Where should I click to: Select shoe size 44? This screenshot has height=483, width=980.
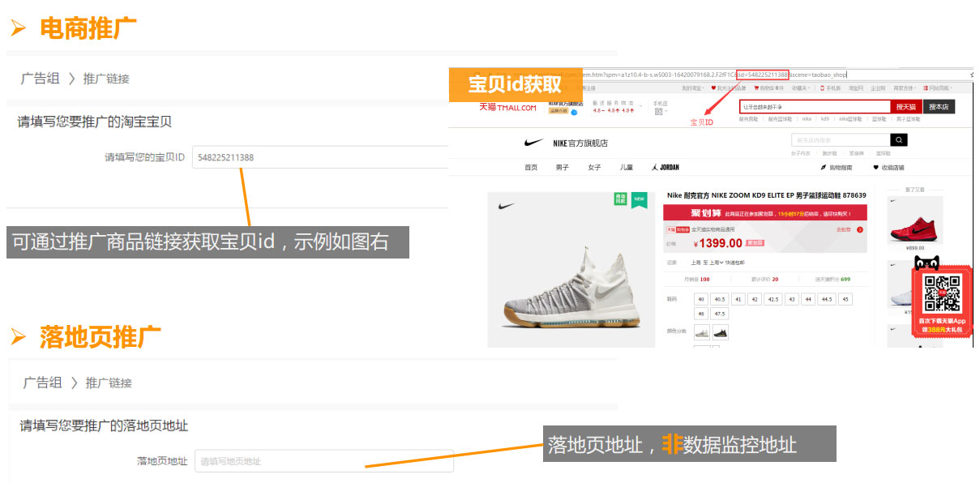[808, 299]
